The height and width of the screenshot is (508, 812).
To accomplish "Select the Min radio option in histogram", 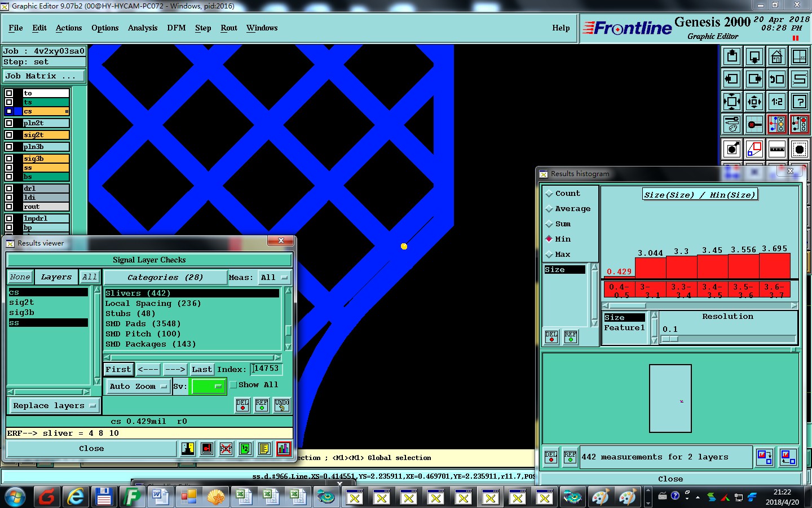I will coord(549,239).
